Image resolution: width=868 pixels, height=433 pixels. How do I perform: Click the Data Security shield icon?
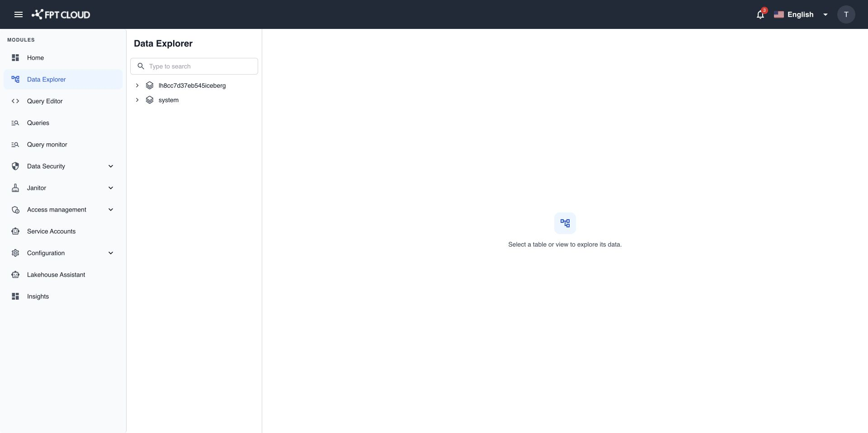pyautogui.click(x=15, y=166)
